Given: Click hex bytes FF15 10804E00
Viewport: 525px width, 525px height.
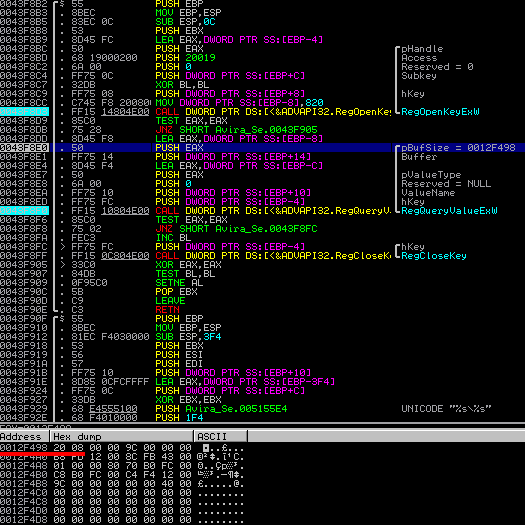Looking at the screenshot, I should pyautogui.click(x=110, y=211).
